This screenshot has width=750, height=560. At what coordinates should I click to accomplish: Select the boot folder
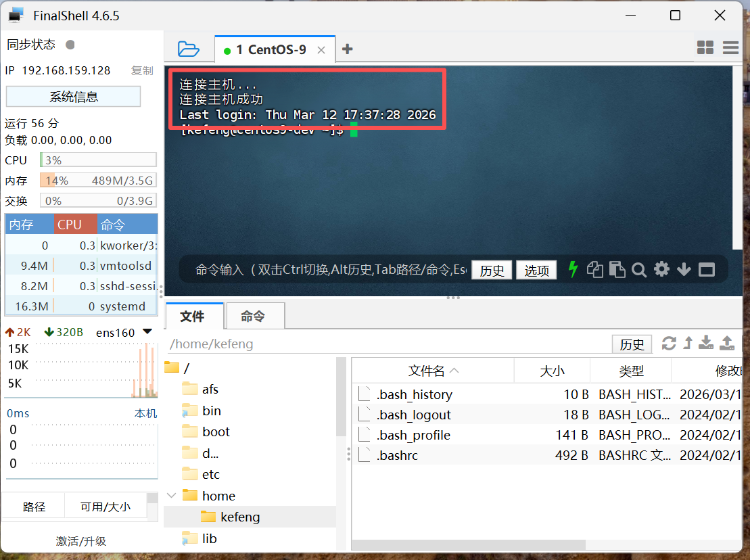pos(206,431)
